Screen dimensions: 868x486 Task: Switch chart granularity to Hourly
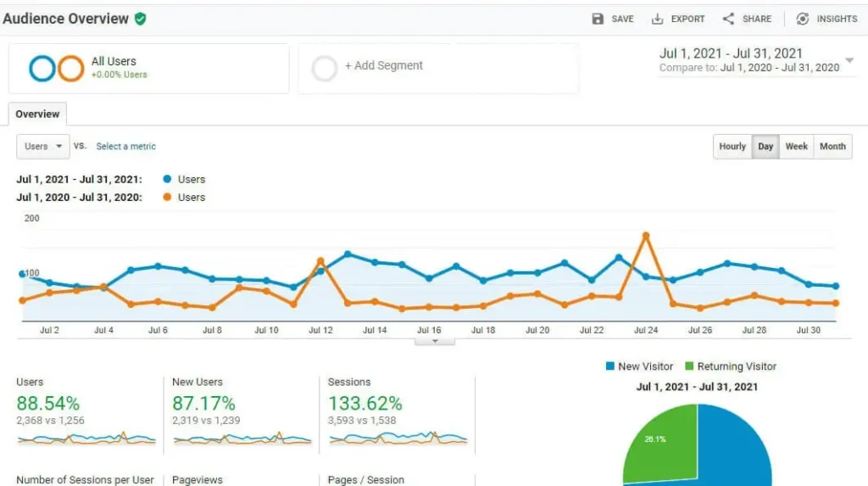[x=732, y=147]
